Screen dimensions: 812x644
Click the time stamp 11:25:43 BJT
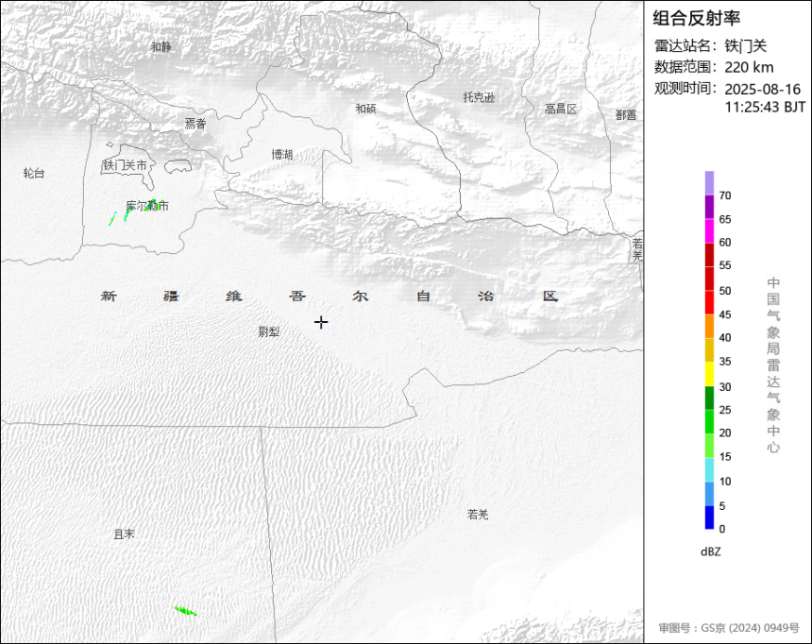tap(765, 108)
